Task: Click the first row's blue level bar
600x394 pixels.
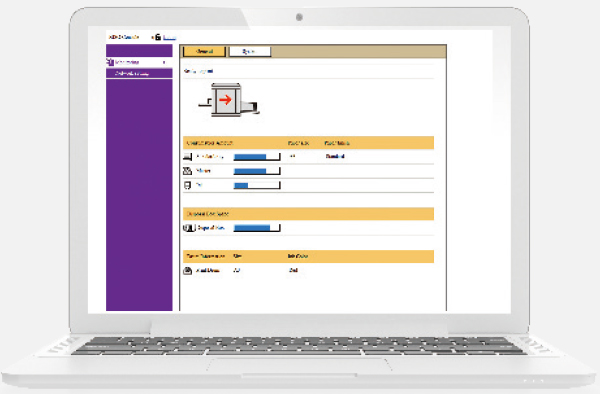Action: 257,157
